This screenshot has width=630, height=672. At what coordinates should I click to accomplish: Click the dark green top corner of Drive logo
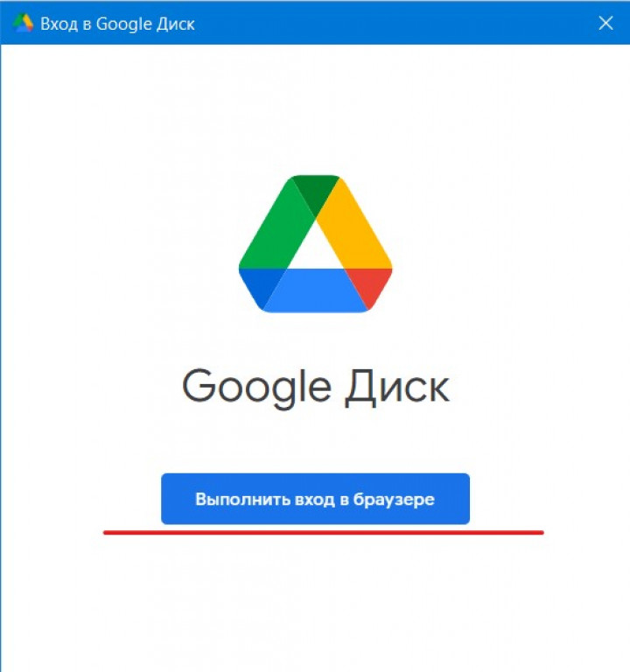point(315,192)
